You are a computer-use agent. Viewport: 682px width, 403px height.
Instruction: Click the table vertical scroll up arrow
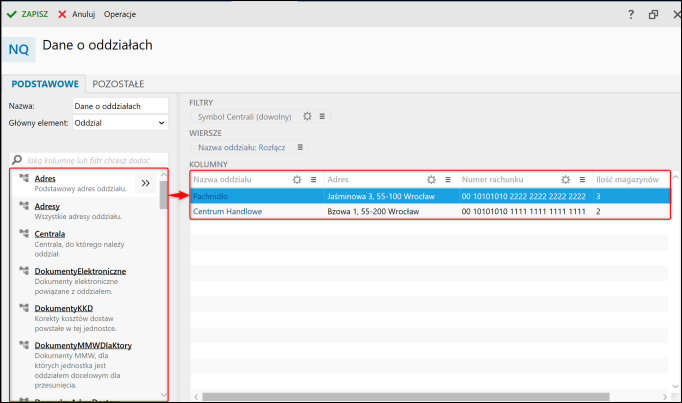click(675, 177)
